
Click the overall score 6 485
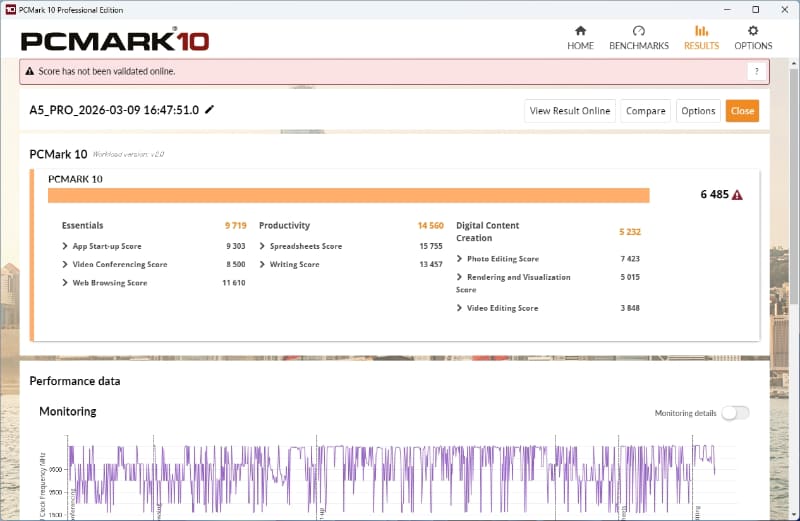point(714,194)
